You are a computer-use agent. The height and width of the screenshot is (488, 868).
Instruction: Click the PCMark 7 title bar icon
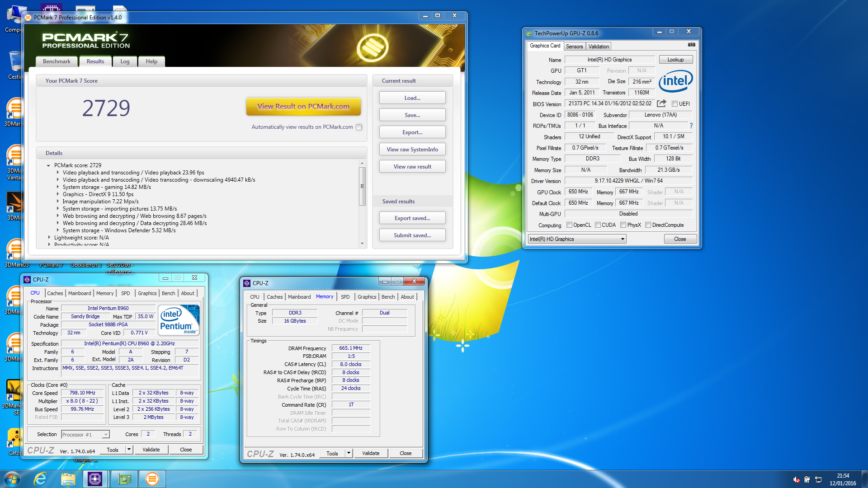click(x=28, y=17)
